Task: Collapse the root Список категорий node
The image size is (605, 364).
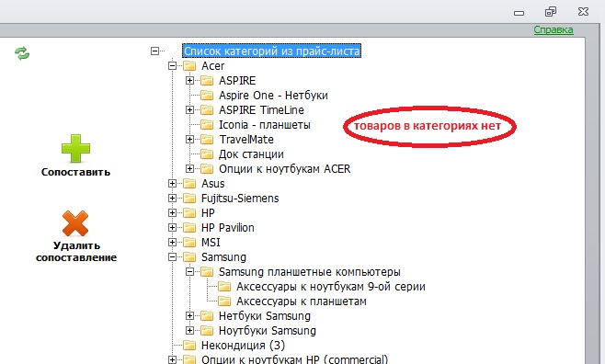Action: point(154,51)
